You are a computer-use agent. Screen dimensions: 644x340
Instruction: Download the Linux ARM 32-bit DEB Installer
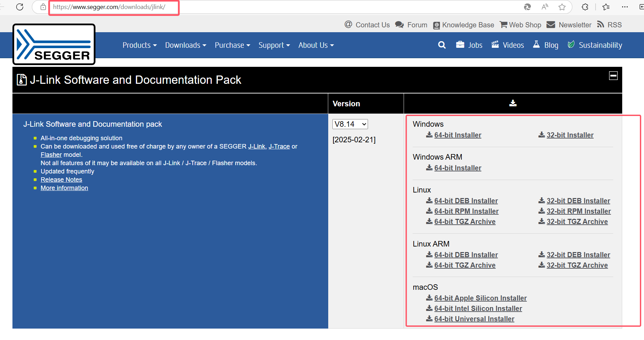click(x=578, y=255)
